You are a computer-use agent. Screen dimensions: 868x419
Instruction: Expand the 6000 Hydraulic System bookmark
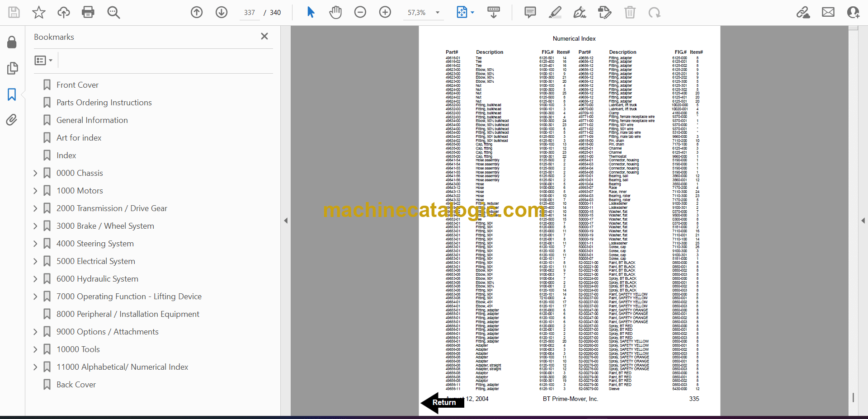click(35, 279)
